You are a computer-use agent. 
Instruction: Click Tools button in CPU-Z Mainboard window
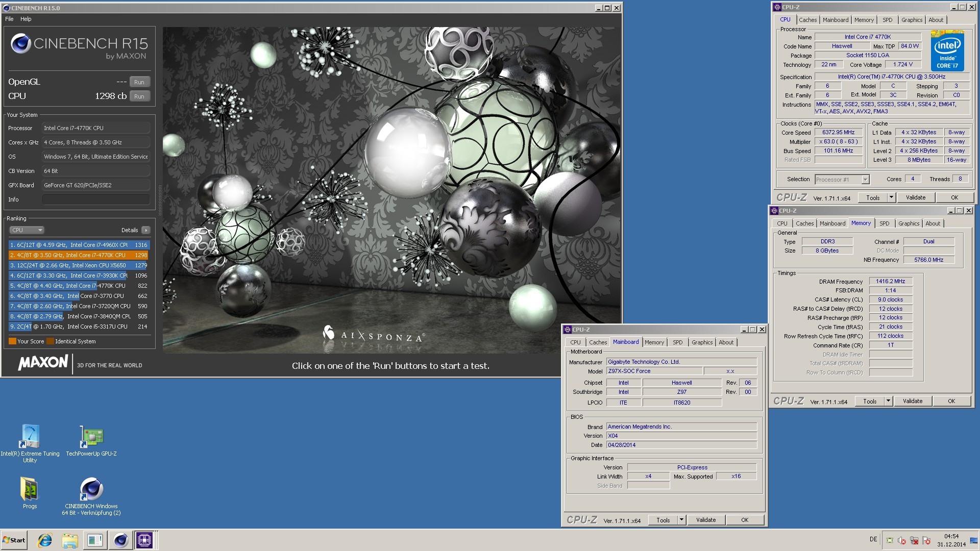point(663,520)
